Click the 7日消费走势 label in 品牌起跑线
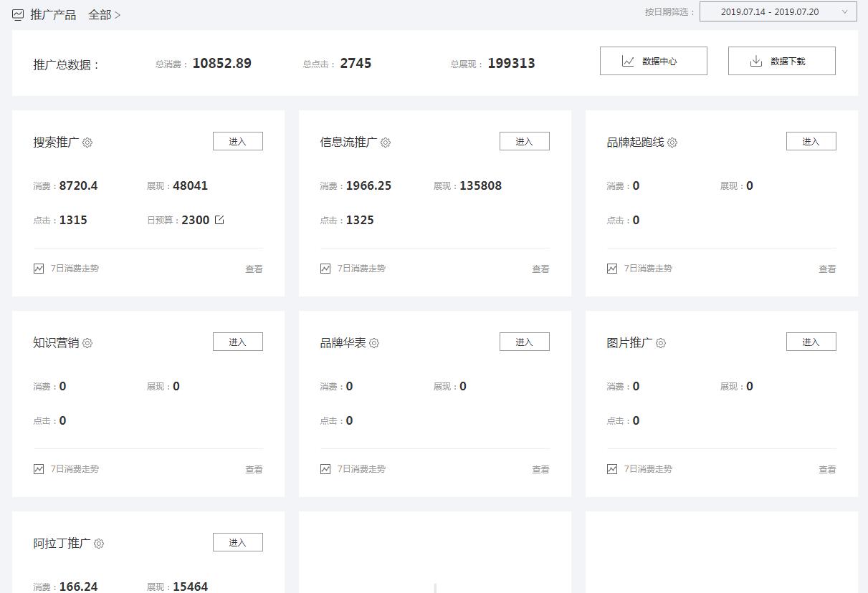 pyautogui.click(x=648, y=269)
